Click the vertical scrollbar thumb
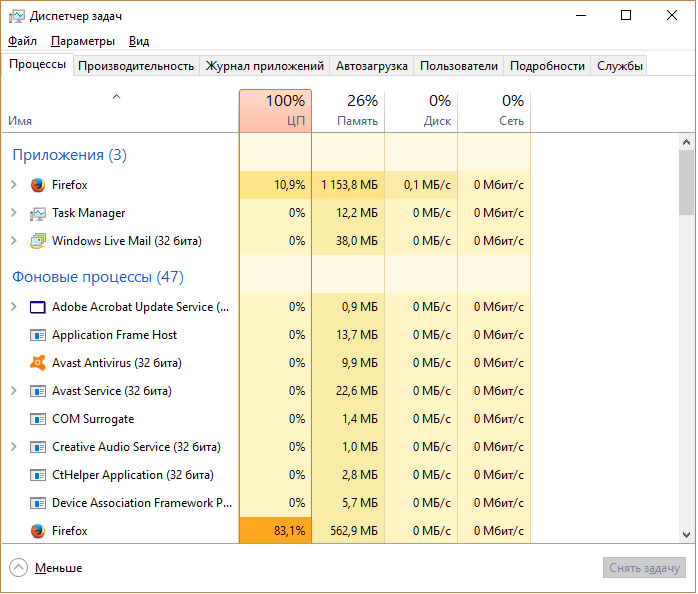 click(x=686, y=180)
